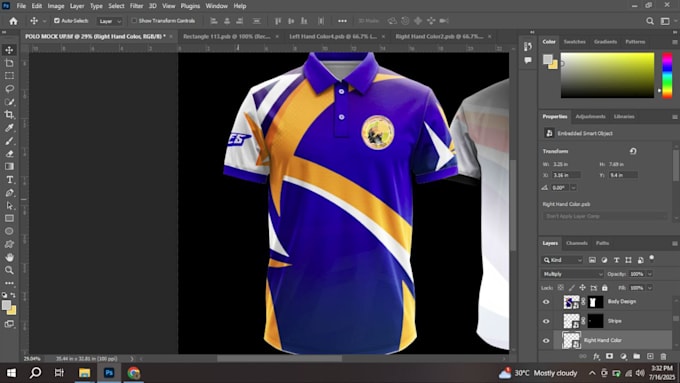The height and width of the screenshot is (383, 680).
Task: Select the Hand tool
Action: click(x=9, y=257)
